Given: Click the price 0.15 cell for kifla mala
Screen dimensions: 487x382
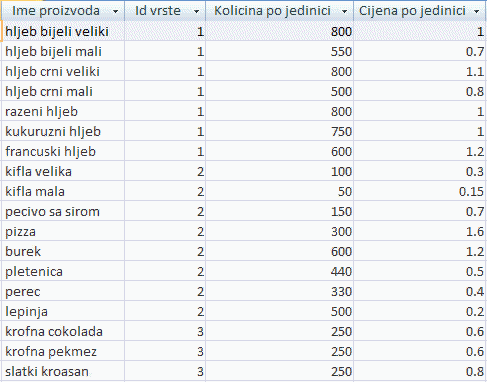Looking at the screenshot, I should pos(419,191).
